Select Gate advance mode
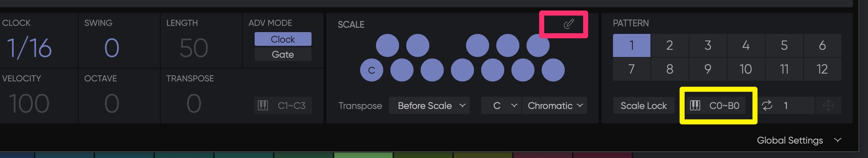The height and width of the screenshot is (158, 868). (x=283, y=54)
